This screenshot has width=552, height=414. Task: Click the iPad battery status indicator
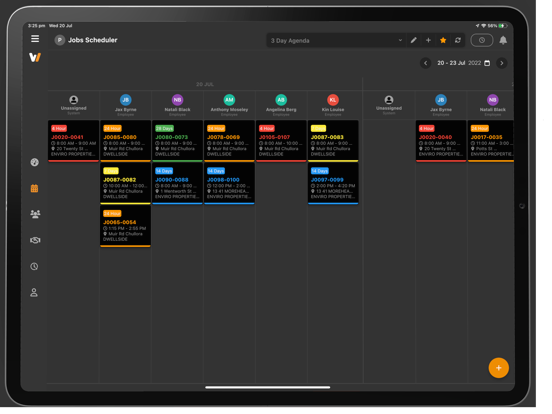click(x=503, y=26)
